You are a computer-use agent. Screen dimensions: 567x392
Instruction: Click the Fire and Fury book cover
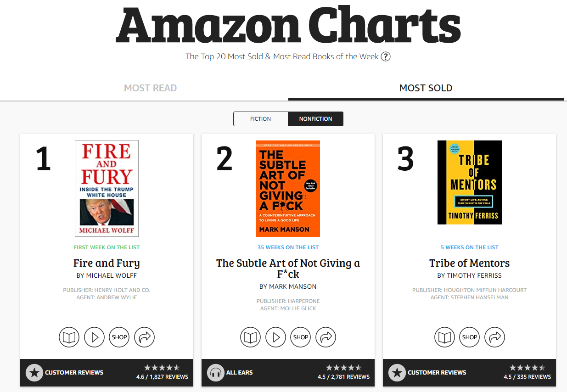(107, 189)
